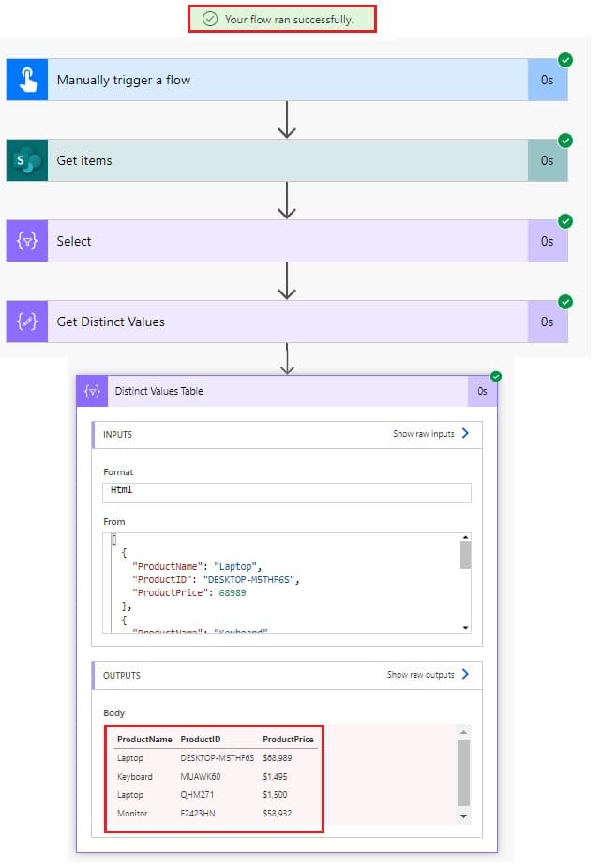The height and width of the screenshot is (868, 602).
Task: Open Show raw outputs
Action: (422, 675)
